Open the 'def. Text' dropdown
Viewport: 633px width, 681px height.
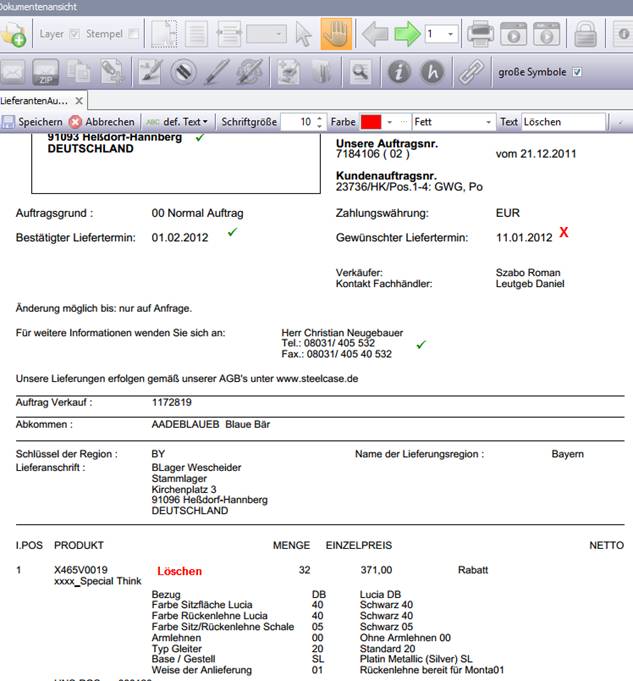176,122
